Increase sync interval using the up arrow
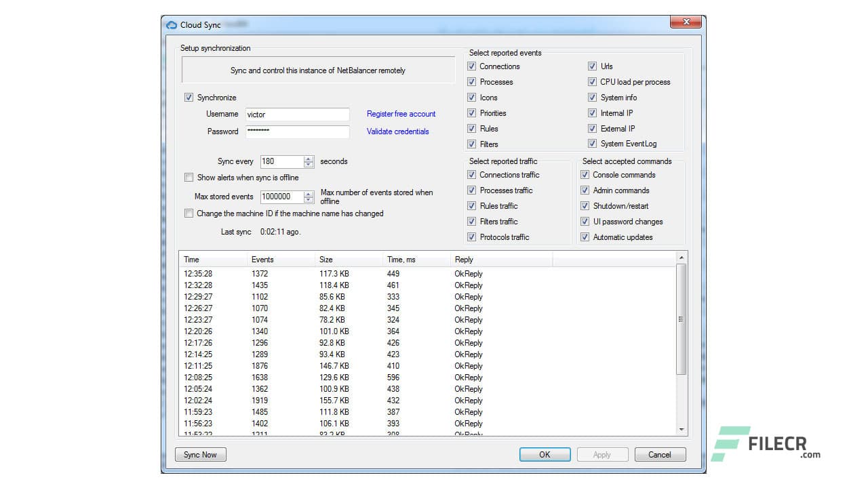This screenshot has width=868, height=488. click(309, 159)
